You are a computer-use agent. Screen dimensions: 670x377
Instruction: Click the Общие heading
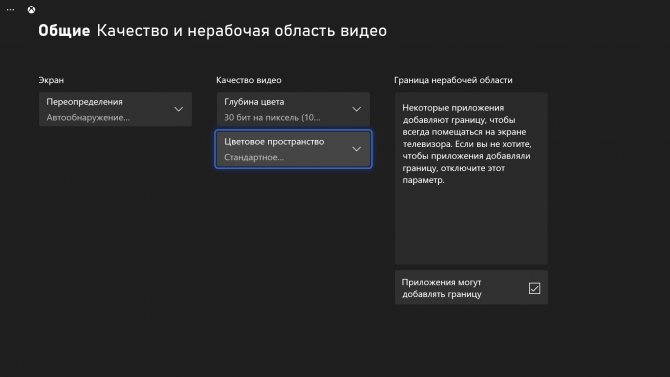64,31
